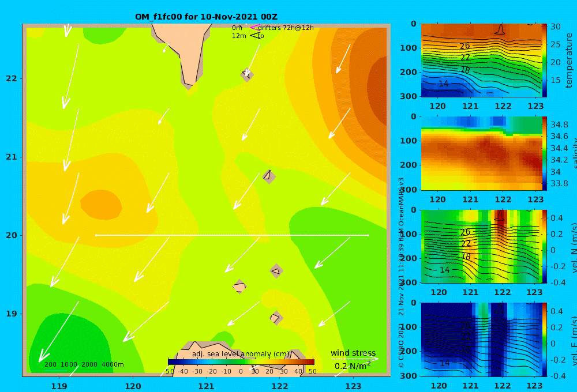This screenshot has height=392, width=577.
Task: Select the small island marker near 22N
Action: pyautogui.click(x=247, y=74)
